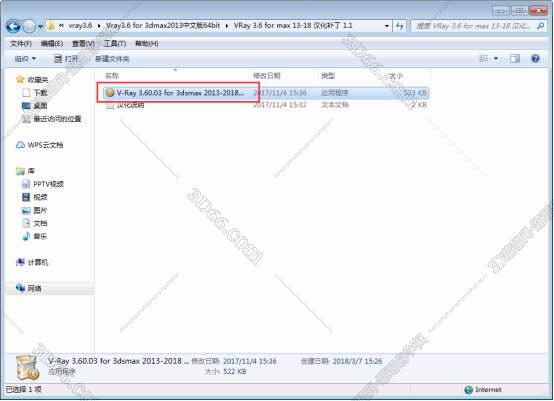Expand the 组织 dropdown

pyautogui.click(x=25, y=59)
